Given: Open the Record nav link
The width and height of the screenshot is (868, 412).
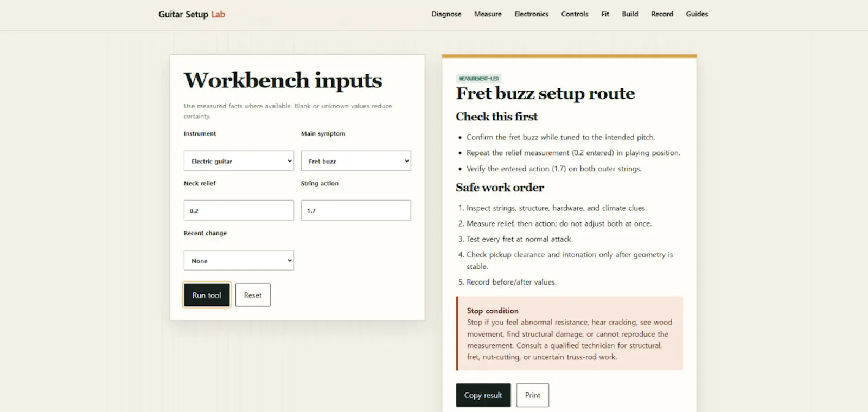Looking at the screenshot, I should [x=662, y=14].
